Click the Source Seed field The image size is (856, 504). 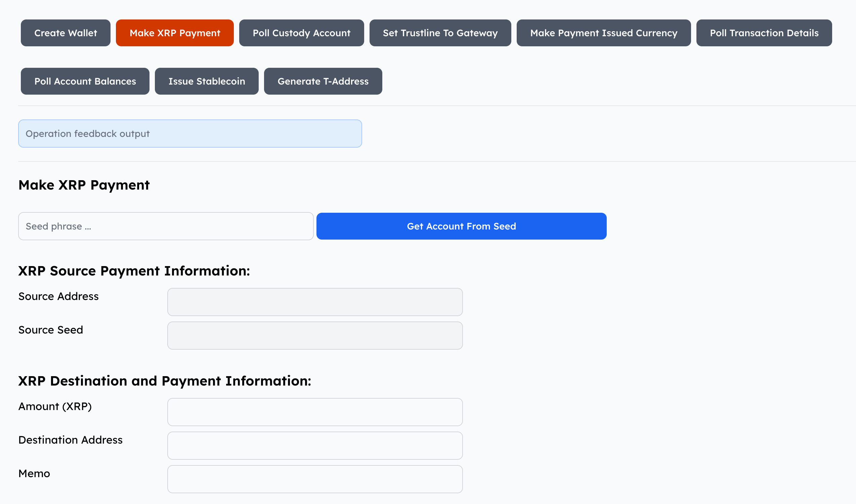[314, 336]
